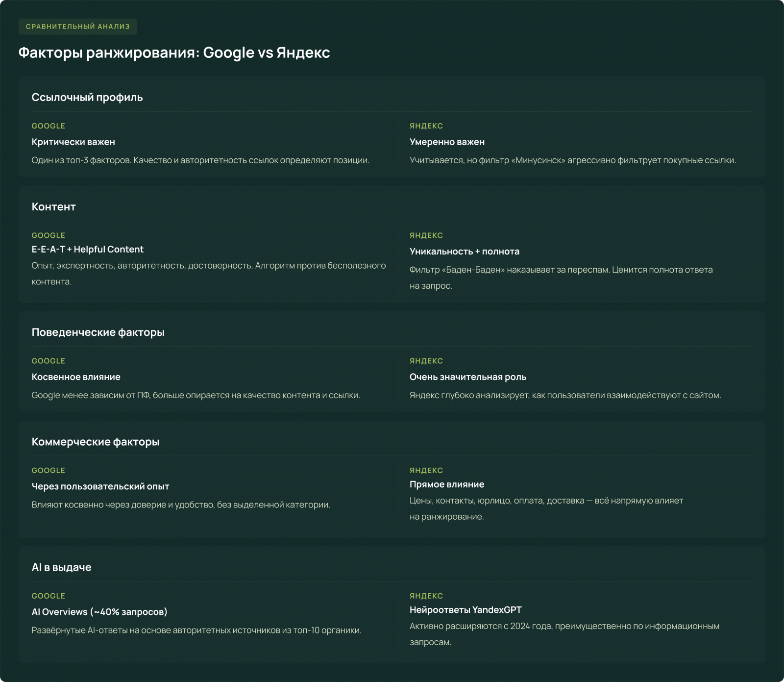
Task: Open the «Коммерческие факторы» section heading
Action: (96, 442)
